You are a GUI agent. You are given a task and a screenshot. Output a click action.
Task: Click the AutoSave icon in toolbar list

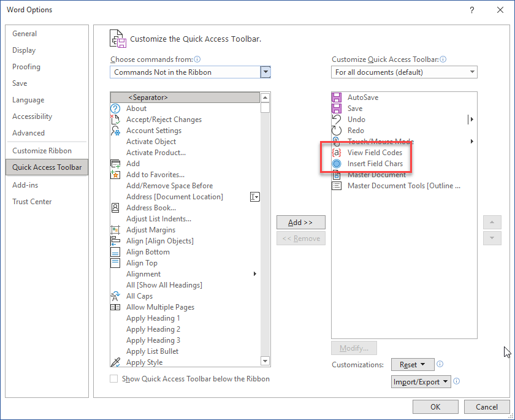click(337, 97)
